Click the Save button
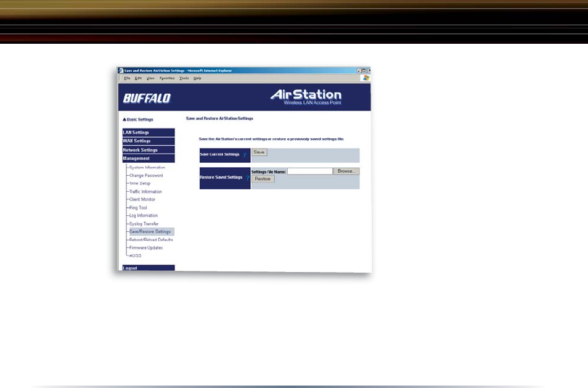 (x=259, y=152)
